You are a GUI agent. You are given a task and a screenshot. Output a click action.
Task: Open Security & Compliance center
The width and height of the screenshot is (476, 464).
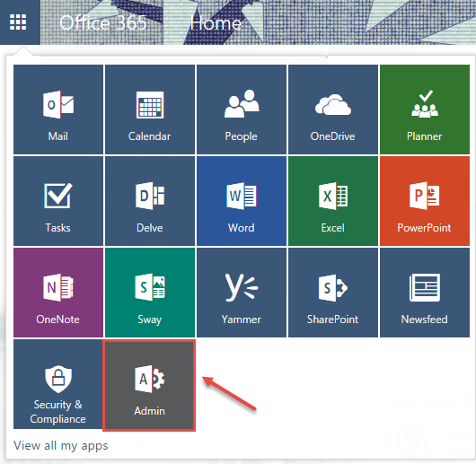click(58, 384)
